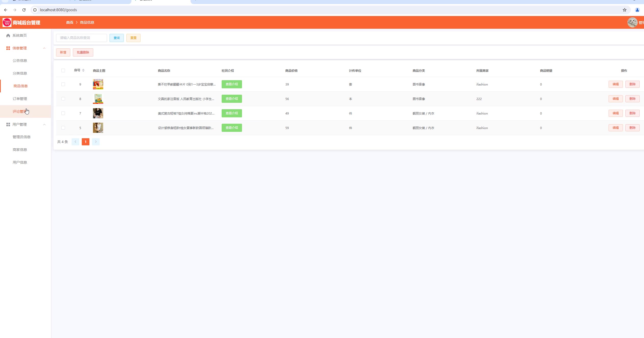Click the 批量删除 button
Image resolution: width=644 pixels, height=338 pixels.
[x=83, y=52]
